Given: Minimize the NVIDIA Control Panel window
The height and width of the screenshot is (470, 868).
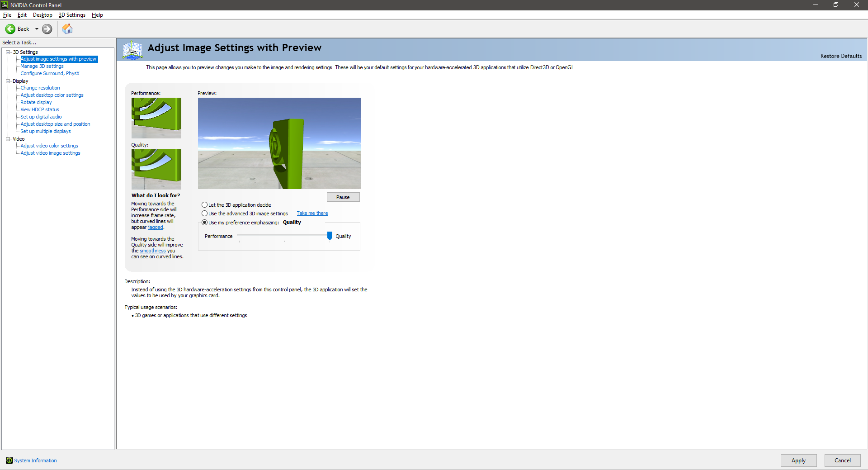Looking at the screenshot, I should pyautogui.click(x=816, y=5).
